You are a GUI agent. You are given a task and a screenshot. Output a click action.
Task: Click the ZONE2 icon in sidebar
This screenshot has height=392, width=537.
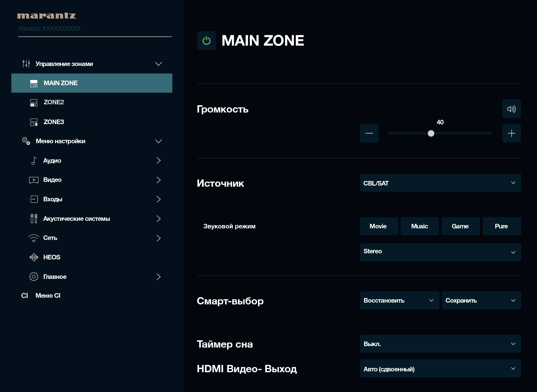(34, 102)
